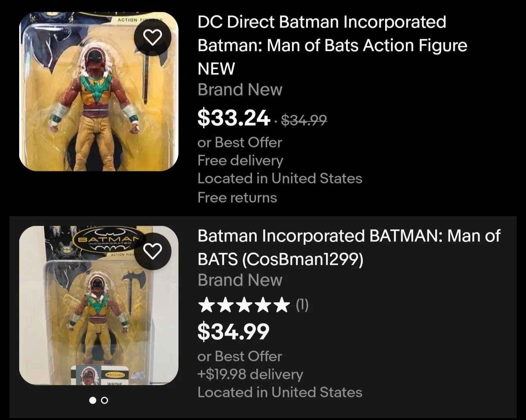Click the '+$19.98 delivery' shipping info
Viewport: 526px width, 420px height.
(250, 374)
